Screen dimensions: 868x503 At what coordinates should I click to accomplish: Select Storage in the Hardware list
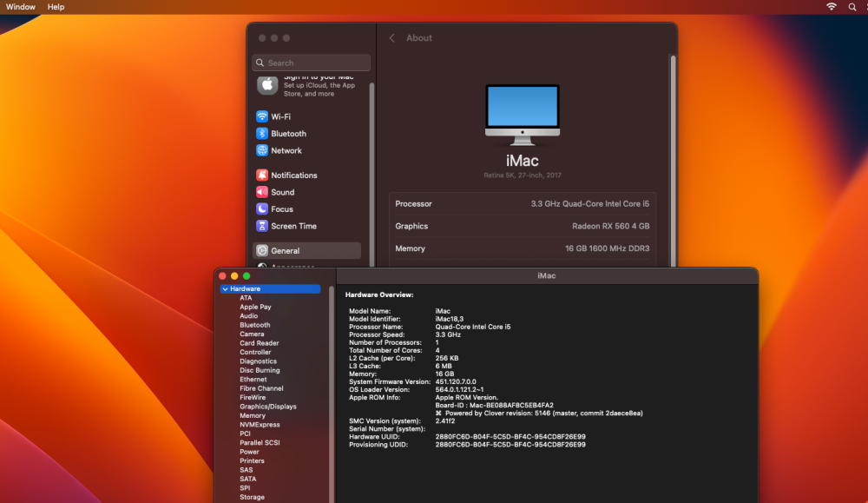(252, 497)
